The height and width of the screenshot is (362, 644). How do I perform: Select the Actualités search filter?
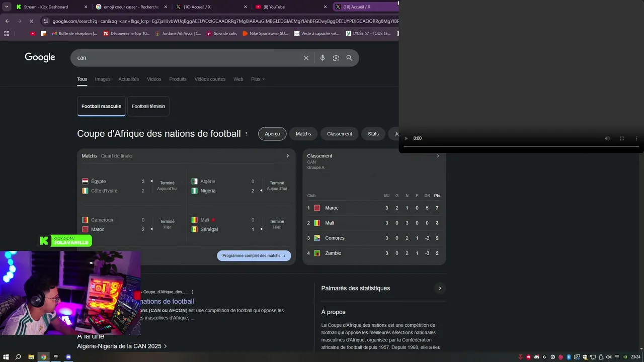[128, 79]
